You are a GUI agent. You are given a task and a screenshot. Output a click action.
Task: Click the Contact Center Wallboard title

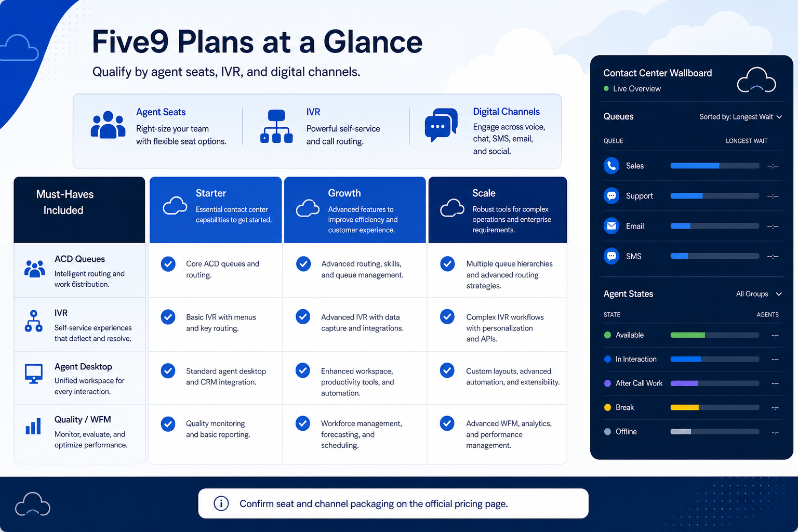point(658,73)
